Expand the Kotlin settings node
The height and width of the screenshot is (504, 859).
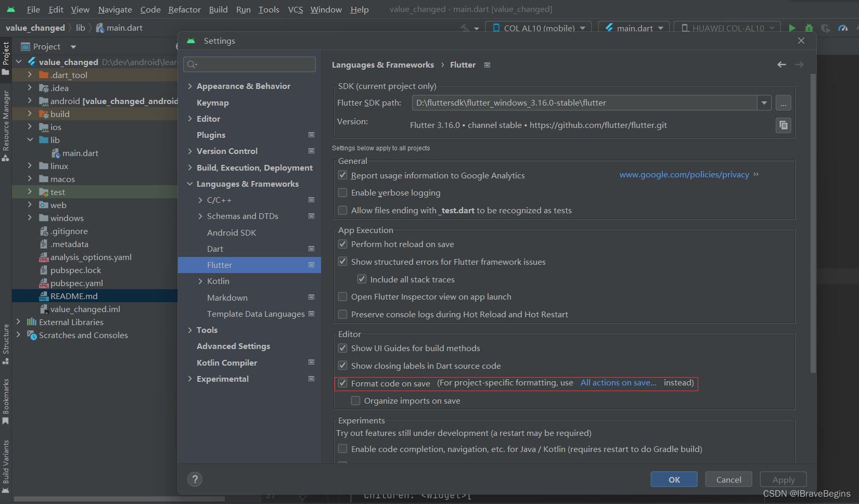point(200,281)
